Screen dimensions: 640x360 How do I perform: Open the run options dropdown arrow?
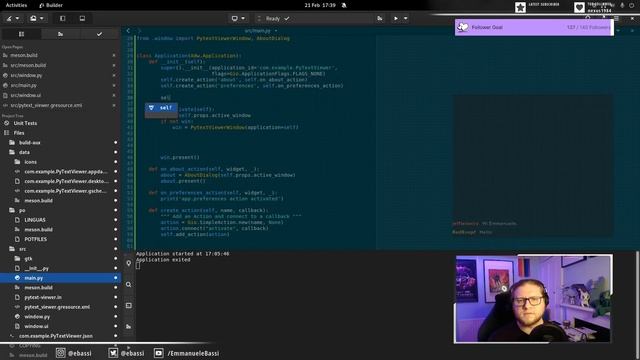point(405,18)
